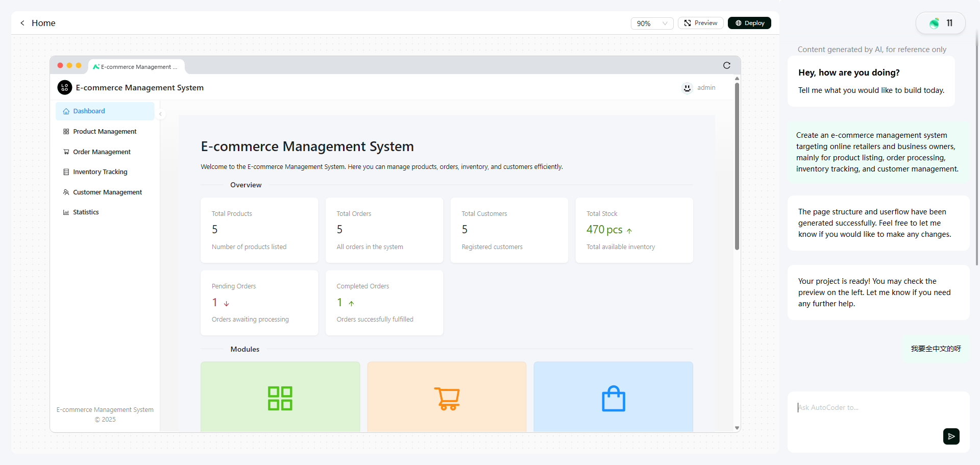Open Statistics in the sidebar
The width and height of the screenshot is (980, 465).
click(105, 212)
